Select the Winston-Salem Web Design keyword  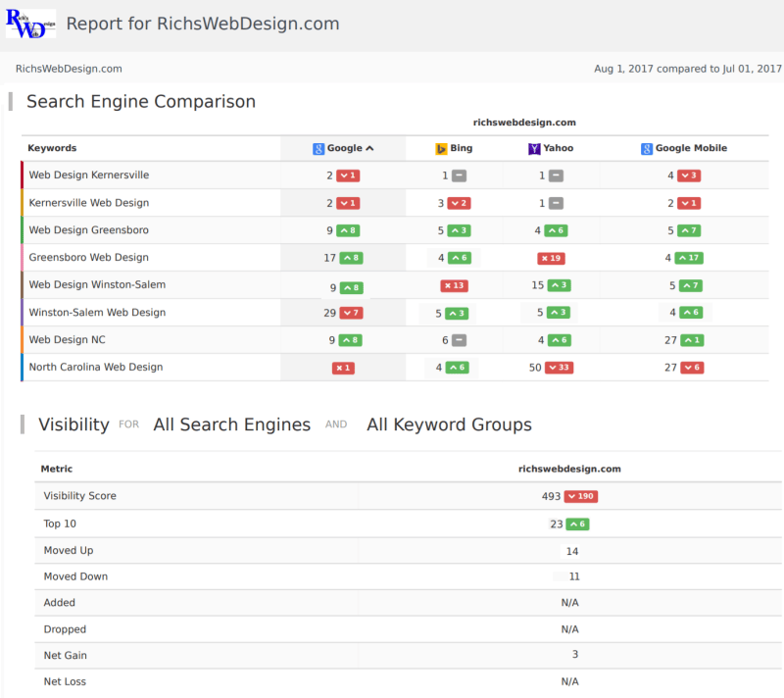[97, 312]
